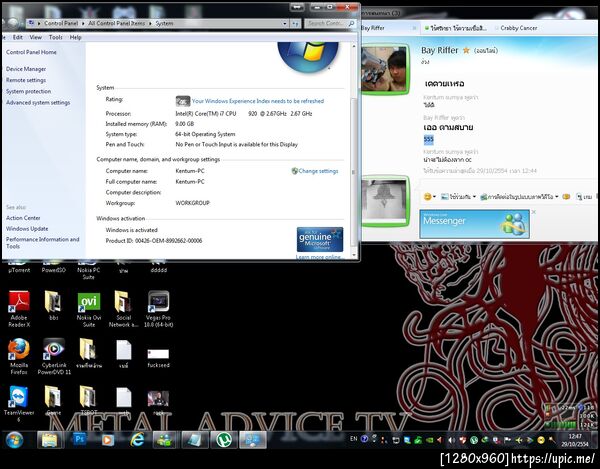Click the Search Control Panel field

tap(330, 23)
